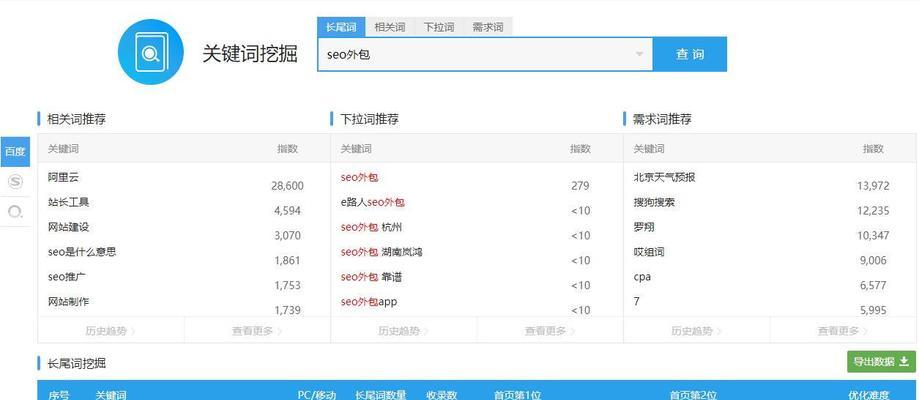Switch to the 下拉词 tab
Viewport: 919px width, 400px height.
point(439,27)
